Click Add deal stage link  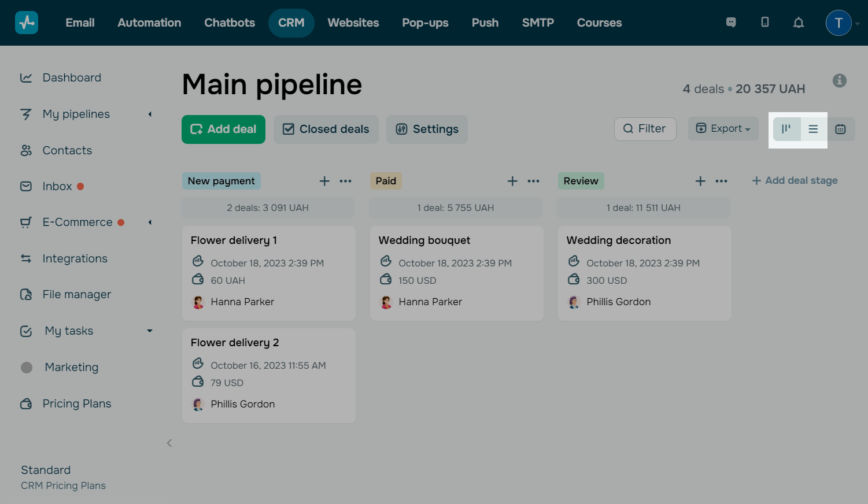click(x=795, y=181)
